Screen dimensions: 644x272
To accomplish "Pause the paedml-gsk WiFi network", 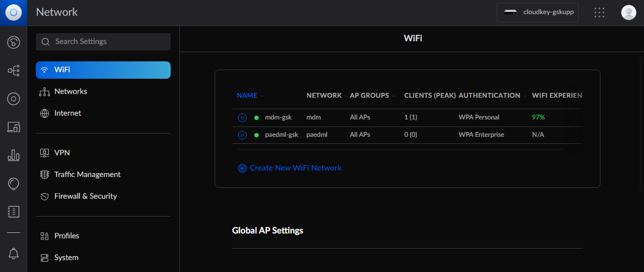I will 242,135.
